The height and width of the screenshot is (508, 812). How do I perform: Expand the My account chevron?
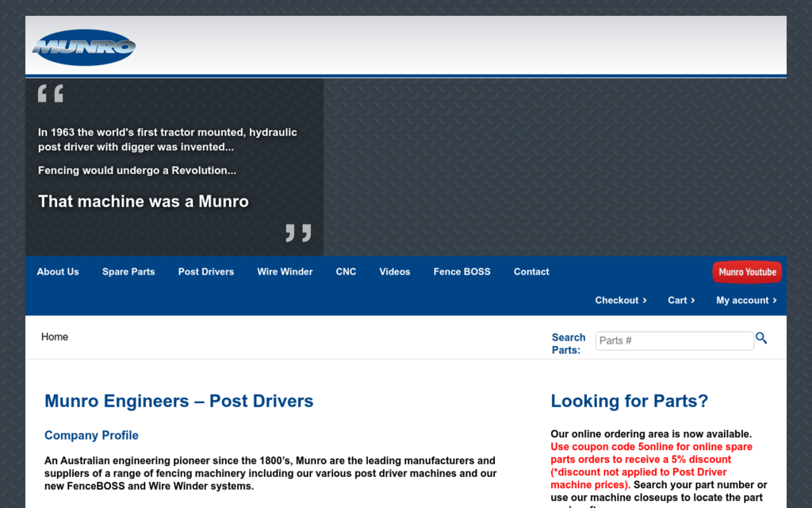pos(774,300)
